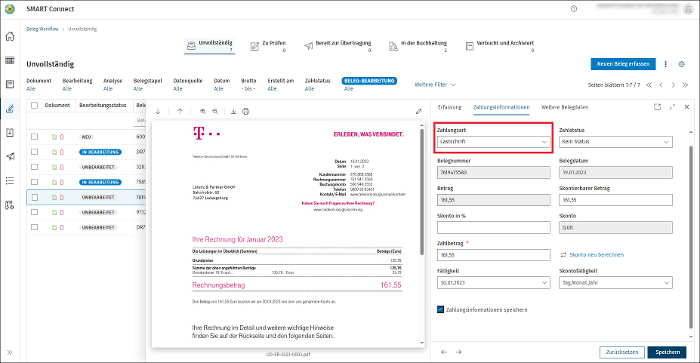Open the Fälligkeit date dropdown
Screen dimensions: 700x363
point(493,283)
